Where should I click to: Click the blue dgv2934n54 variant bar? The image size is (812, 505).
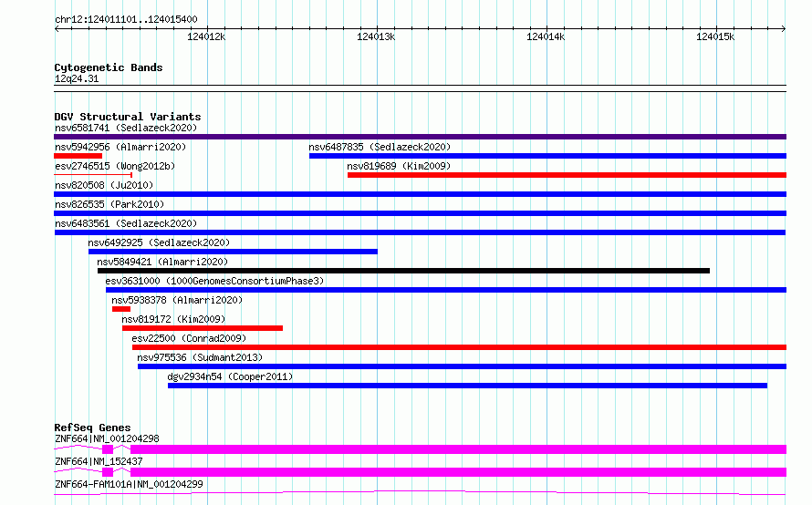coord(468,386)
